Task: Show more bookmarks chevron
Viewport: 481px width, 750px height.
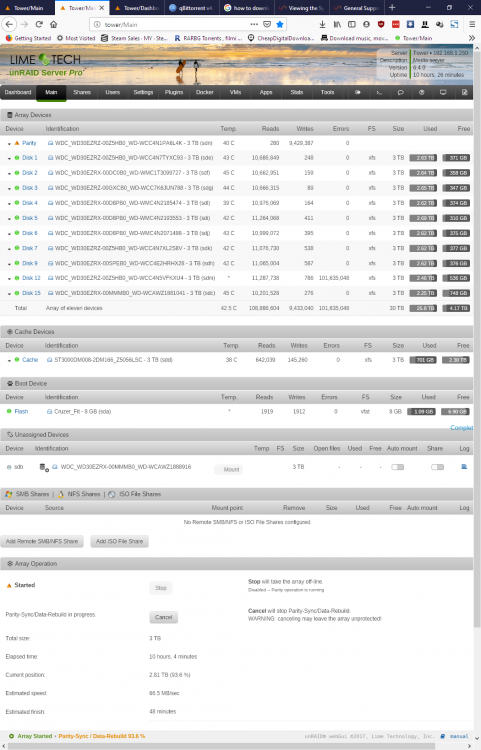Action: click(x=472, y=38)
